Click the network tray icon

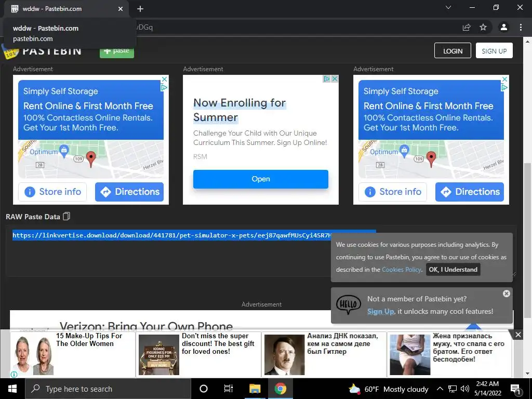453,389
